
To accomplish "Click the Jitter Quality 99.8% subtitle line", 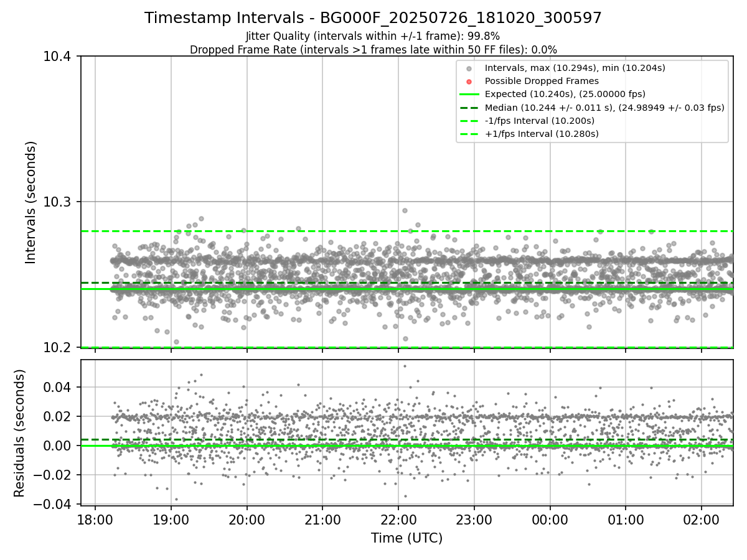I will [x=373, y=37].
